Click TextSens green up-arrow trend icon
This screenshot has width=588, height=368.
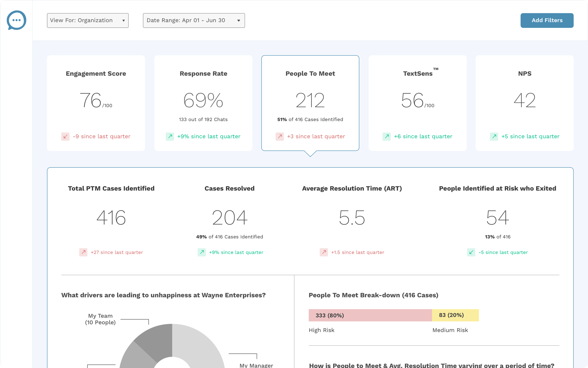click(x=387, y=136)
